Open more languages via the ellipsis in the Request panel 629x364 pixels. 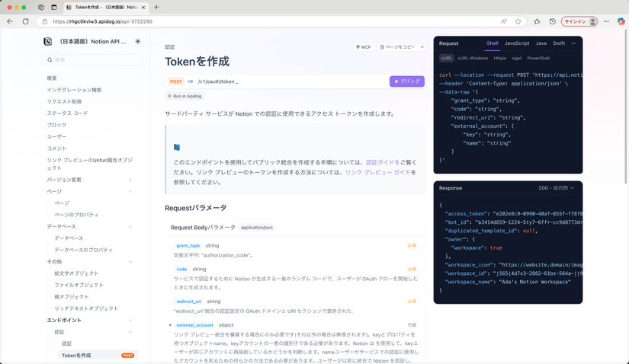[573, 43]
